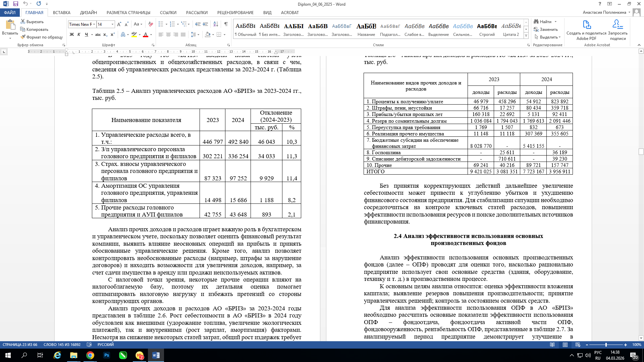This screenshot has width=644, height=362.
Task: Click the red font color swatch
Action: tap(145, 35)
